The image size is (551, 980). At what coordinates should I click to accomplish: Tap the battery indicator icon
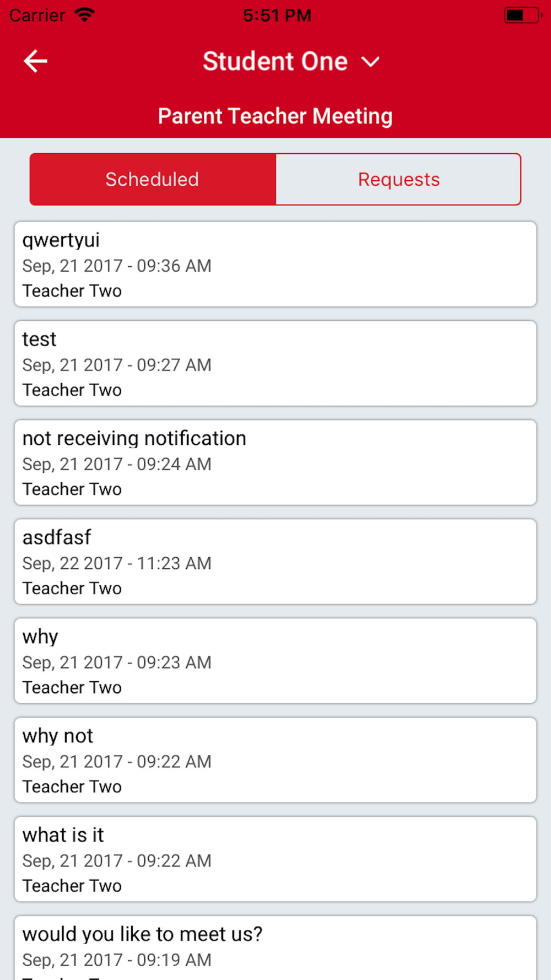(x=523, y=15)
